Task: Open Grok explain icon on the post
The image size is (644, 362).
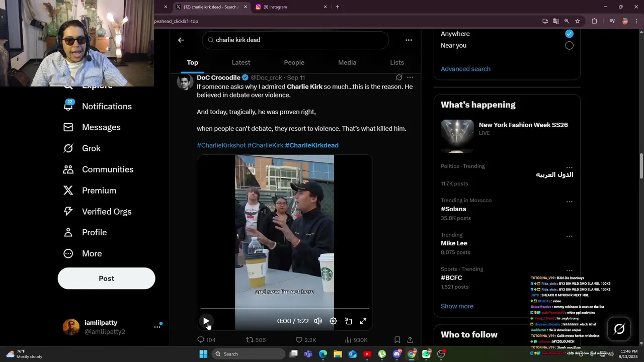Action: coord(399,77)
